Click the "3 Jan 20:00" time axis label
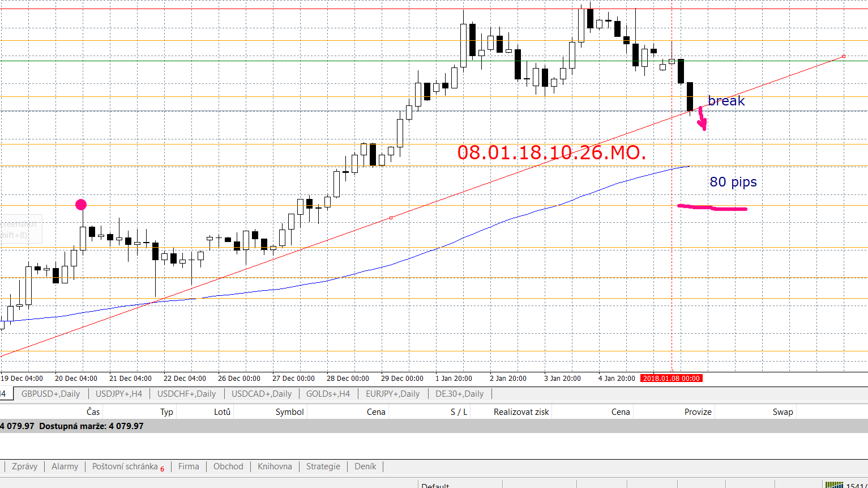The width and height of the screenshot is (868, 488). pos(562,378)
